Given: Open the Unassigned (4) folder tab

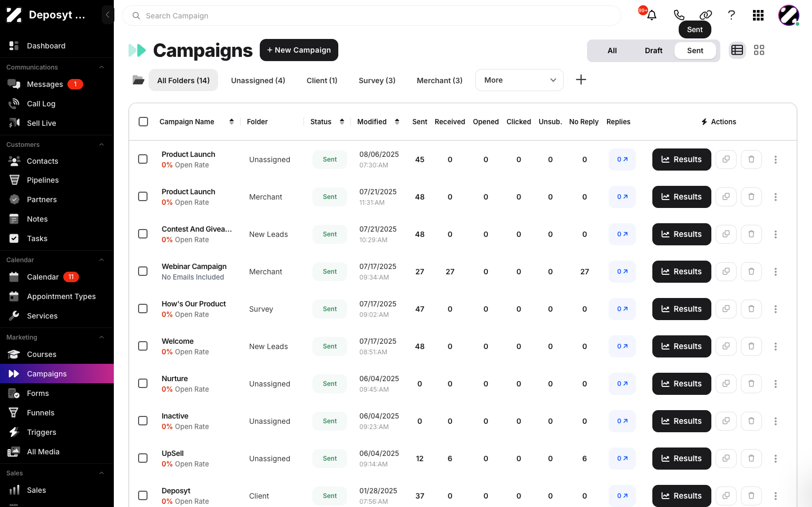Looking at the screenshot, I should [x=258, y=81].
